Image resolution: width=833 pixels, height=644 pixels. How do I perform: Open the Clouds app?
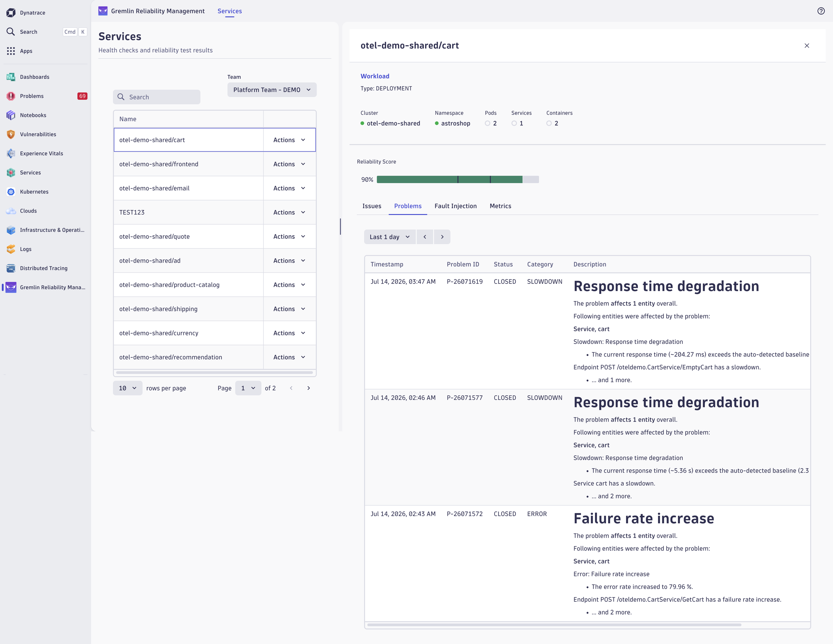pyautogui.click(x=45, y=210)
